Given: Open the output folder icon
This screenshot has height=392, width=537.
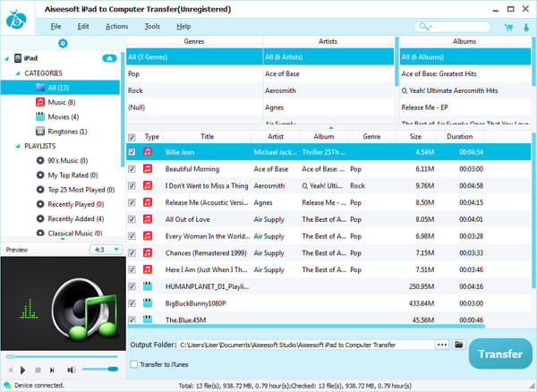Looking at the screenshot, I should click(x=458, y=345).
